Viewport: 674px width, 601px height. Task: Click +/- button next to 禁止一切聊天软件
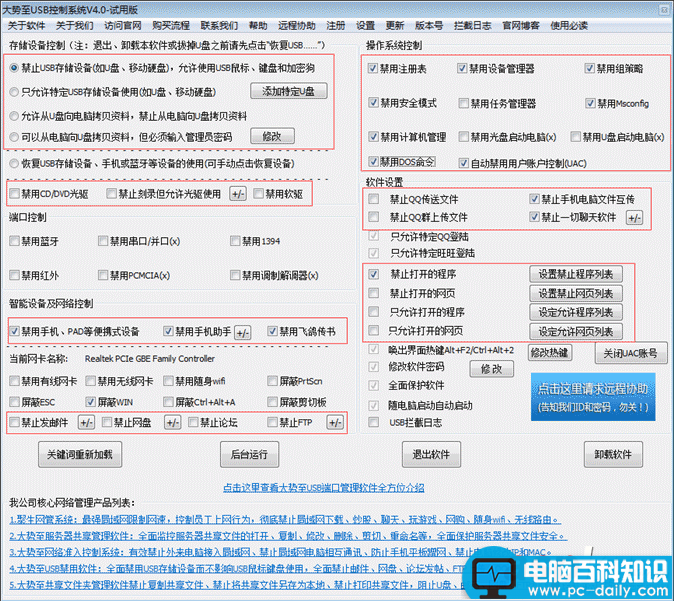click(634, 218)
